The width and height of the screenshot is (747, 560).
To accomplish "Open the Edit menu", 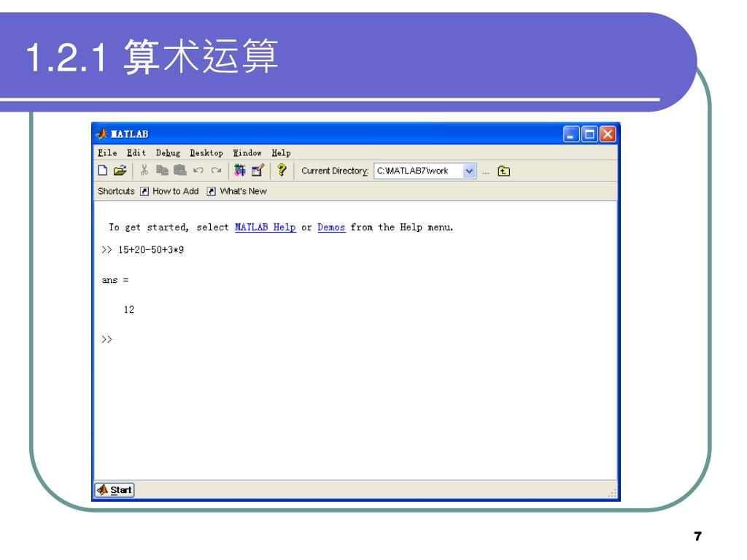I will pyautogui.click(x=136, y=153).
